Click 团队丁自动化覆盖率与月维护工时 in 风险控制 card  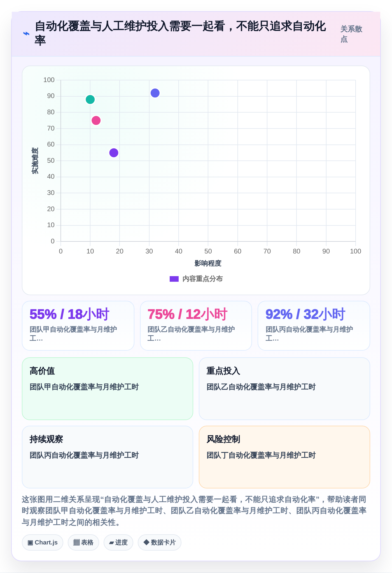point(261,455)
